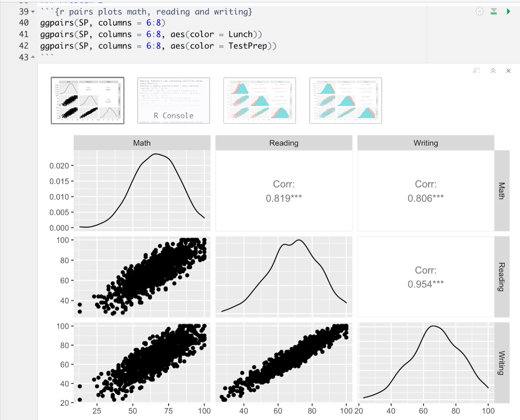Image resolution: width=520 pixels, height=420 pixels.
Task: Click the Math column header strip
Action: tap(142, 143)
